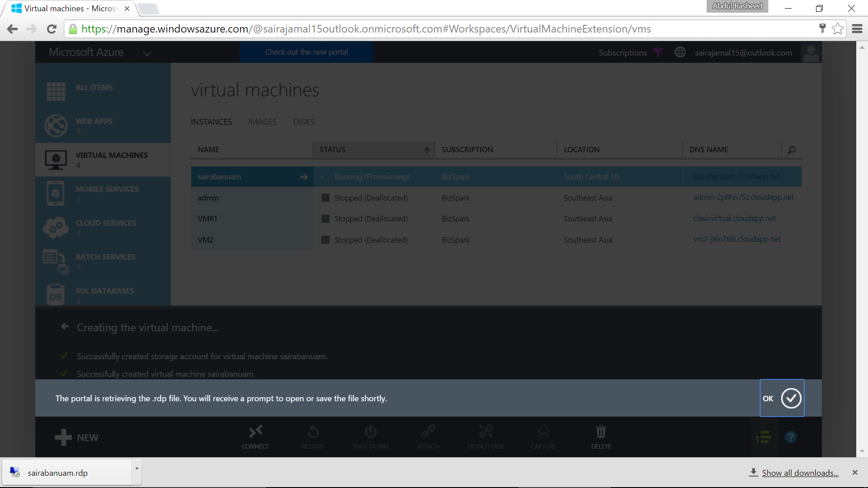
Task: Click Check out the new portal
Action: [x=307, y=52]
